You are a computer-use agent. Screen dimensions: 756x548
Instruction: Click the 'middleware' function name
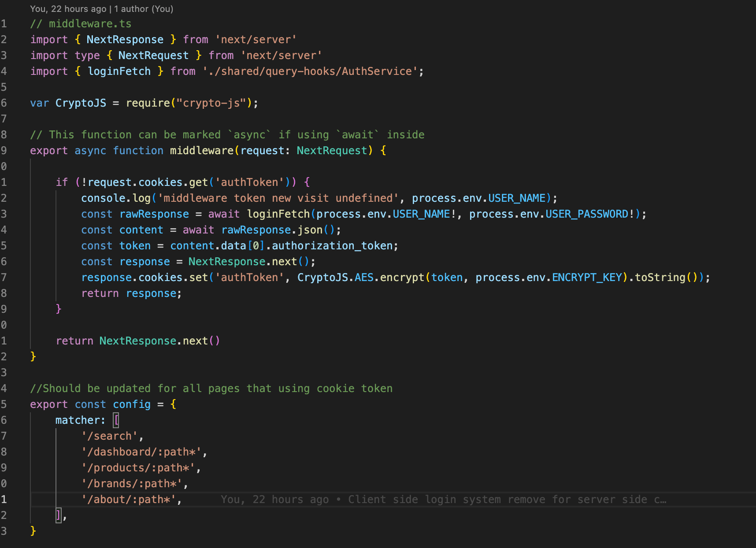click(x=202, y=151)
